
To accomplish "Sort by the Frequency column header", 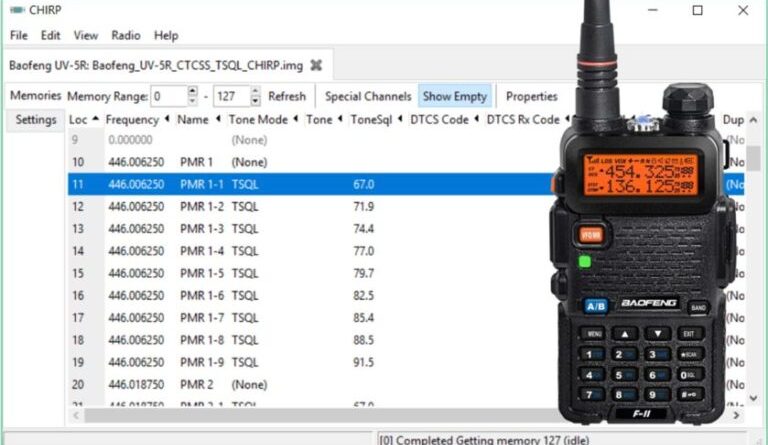I will click(x=137, y=119).
